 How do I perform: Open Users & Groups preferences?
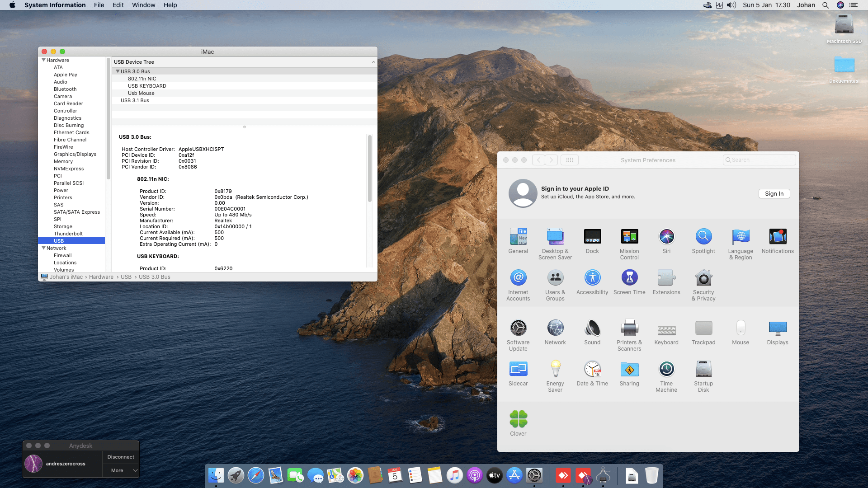555,285
